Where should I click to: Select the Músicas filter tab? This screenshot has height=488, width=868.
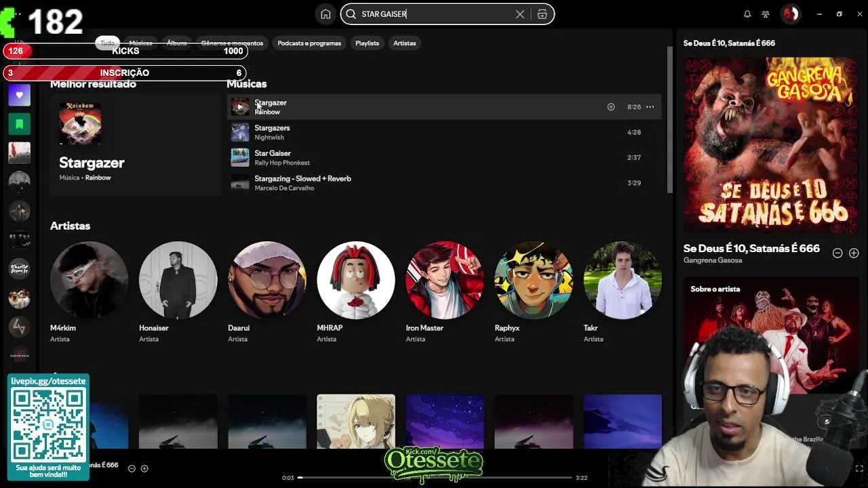[x=141, y=43]
